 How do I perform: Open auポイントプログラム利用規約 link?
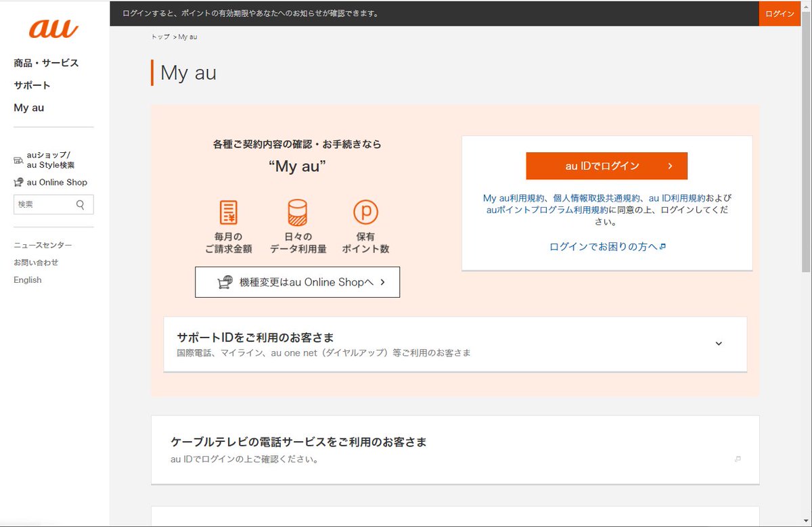coord(547,210)
